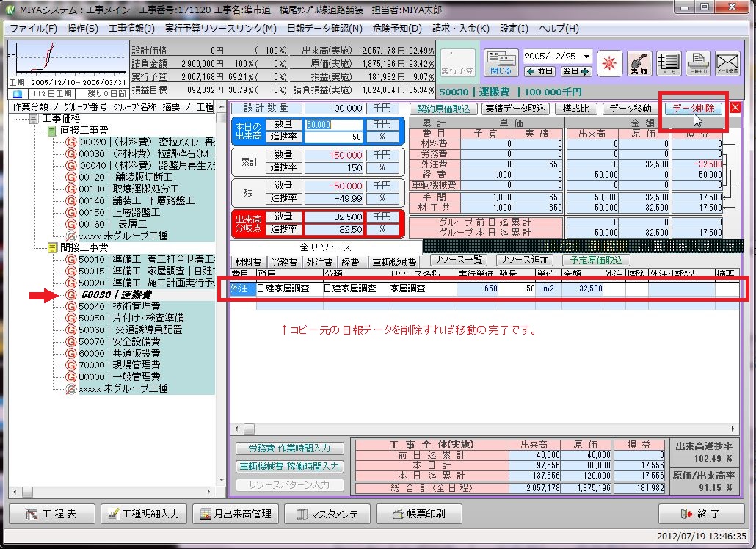Screen dimensions: 756x549
Task: Click the 構成比 button
Action: click(x=575, y=109)
